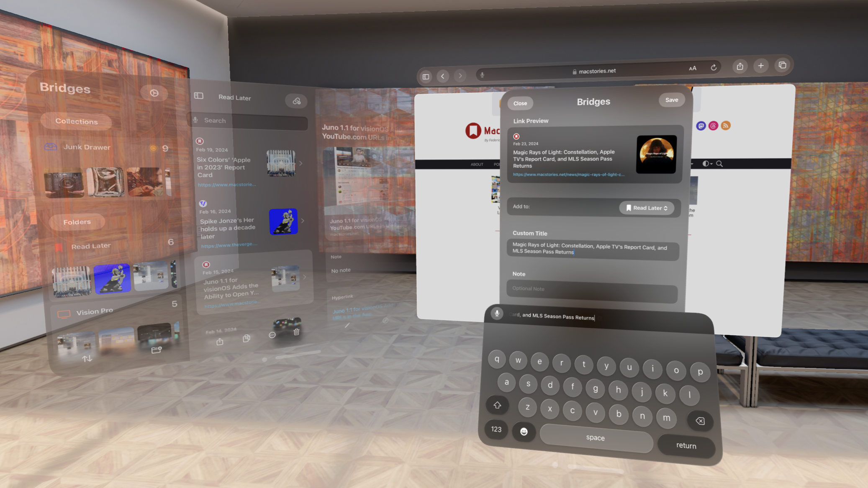Toggle the 123 numeric keyboard mode
Image resolution: width=868 pixels, height=488 pixels.
pos(497,429)
